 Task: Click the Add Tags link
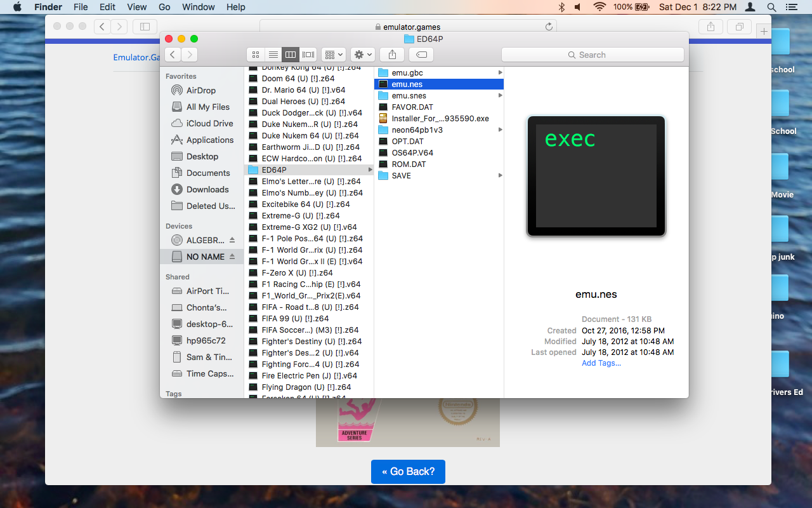click(x=601, y=363)
